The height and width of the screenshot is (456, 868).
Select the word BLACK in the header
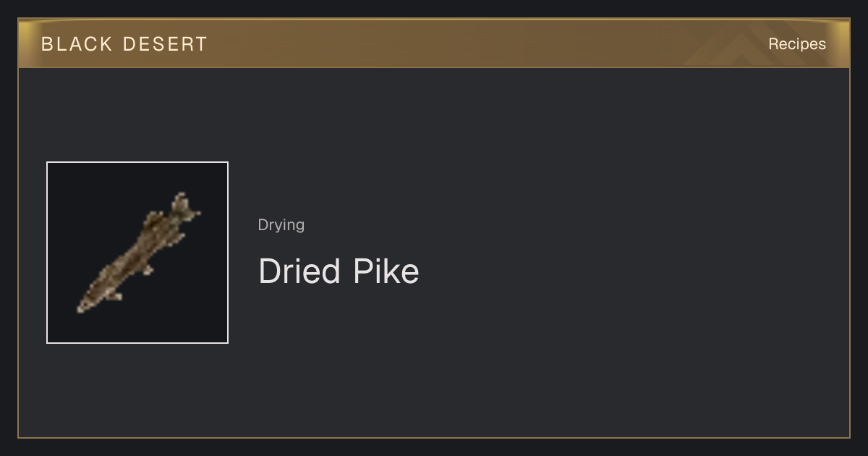click(x=77, y=43)
